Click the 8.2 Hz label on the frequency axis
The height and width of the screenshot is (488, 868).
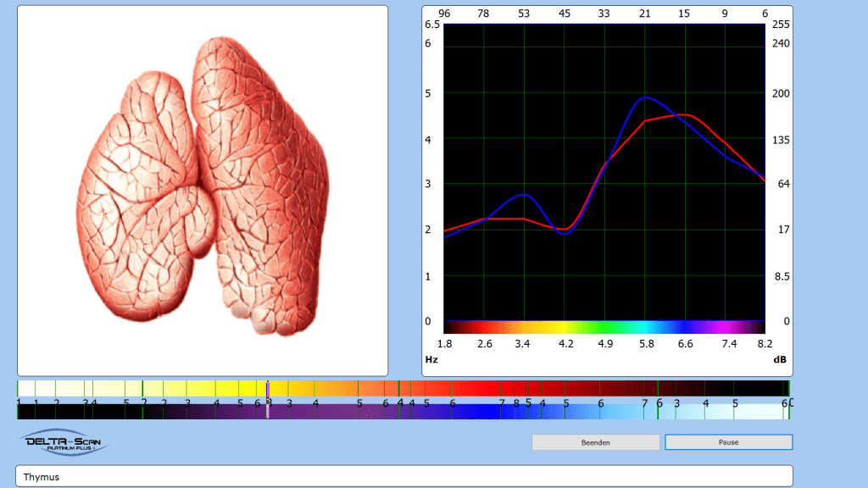[765, 344]
